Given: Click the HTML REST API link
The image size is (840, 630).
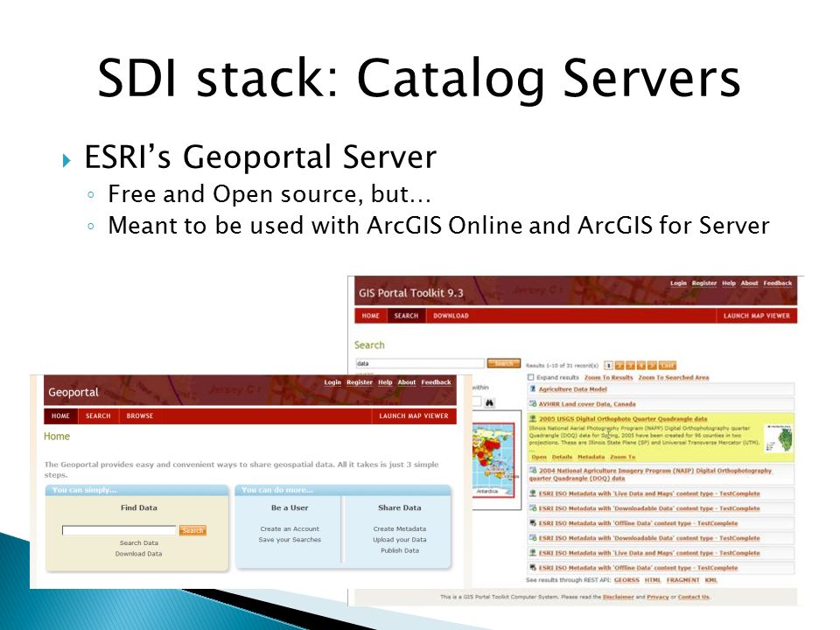Looking at the screenshot, I should 653,580.
